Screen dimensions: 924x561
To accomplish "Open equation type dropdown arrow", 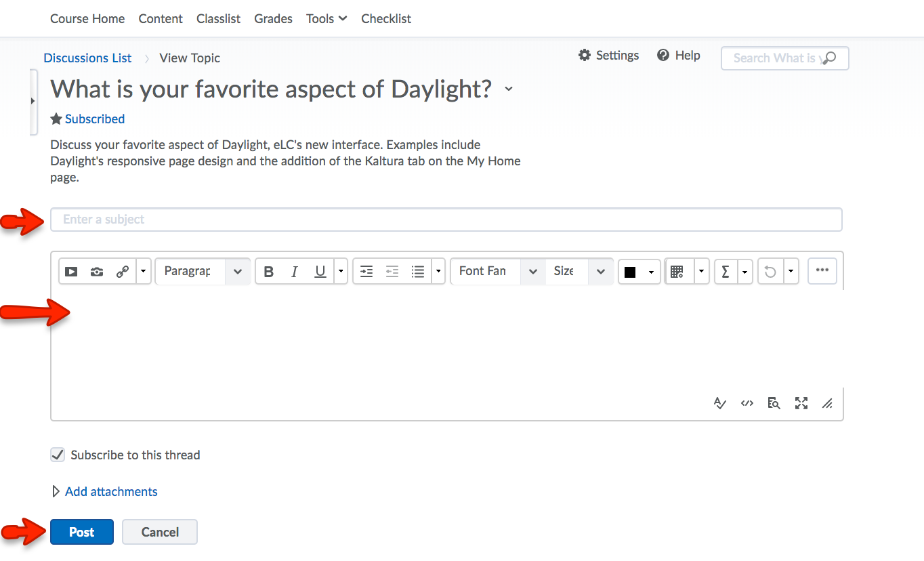I will click(x=745, y=272).
